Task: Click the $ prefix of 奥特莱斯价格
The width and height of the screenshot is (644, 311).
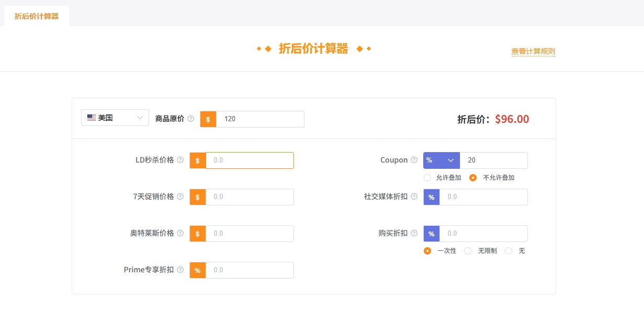Action: [198, 234]
